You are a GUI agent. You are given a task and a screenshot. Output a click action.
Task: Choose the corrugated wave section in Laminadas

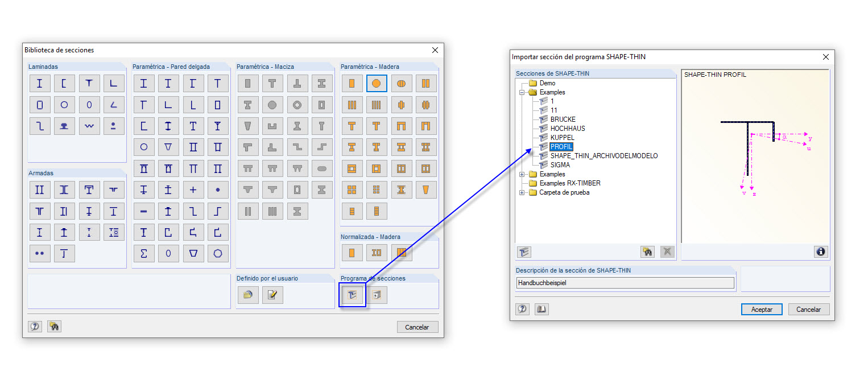click(89, 126)
